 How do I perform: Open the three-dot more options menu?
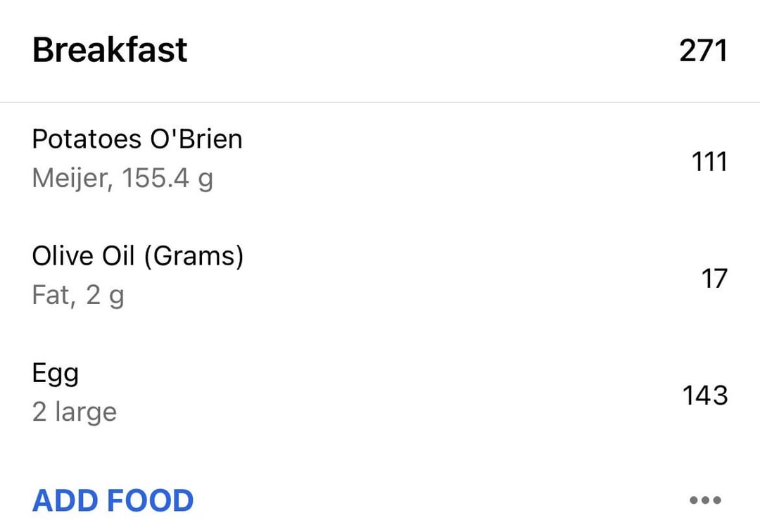pos(705,500)
